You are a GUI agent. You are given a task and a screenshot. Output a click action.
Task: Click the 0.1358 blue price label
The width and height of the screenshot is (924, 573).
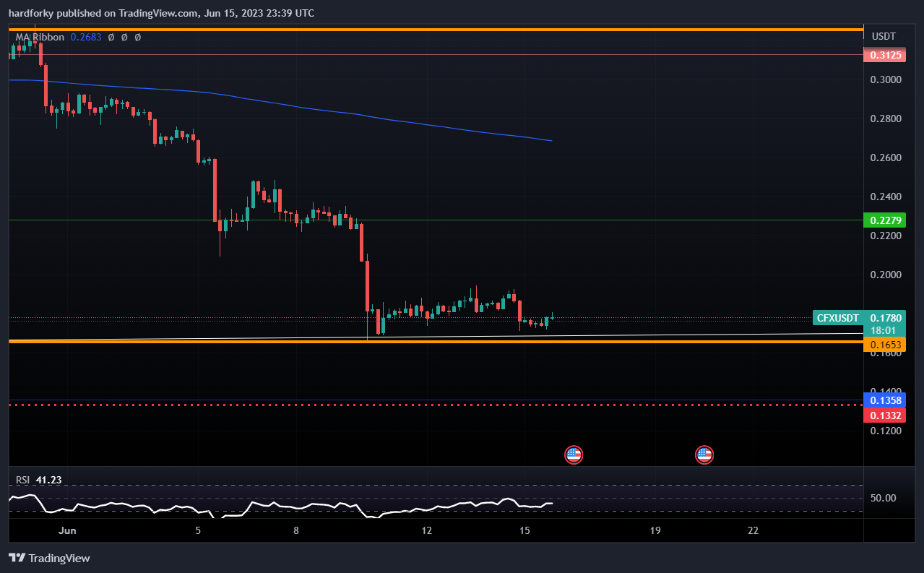click(x=884, y=400)
